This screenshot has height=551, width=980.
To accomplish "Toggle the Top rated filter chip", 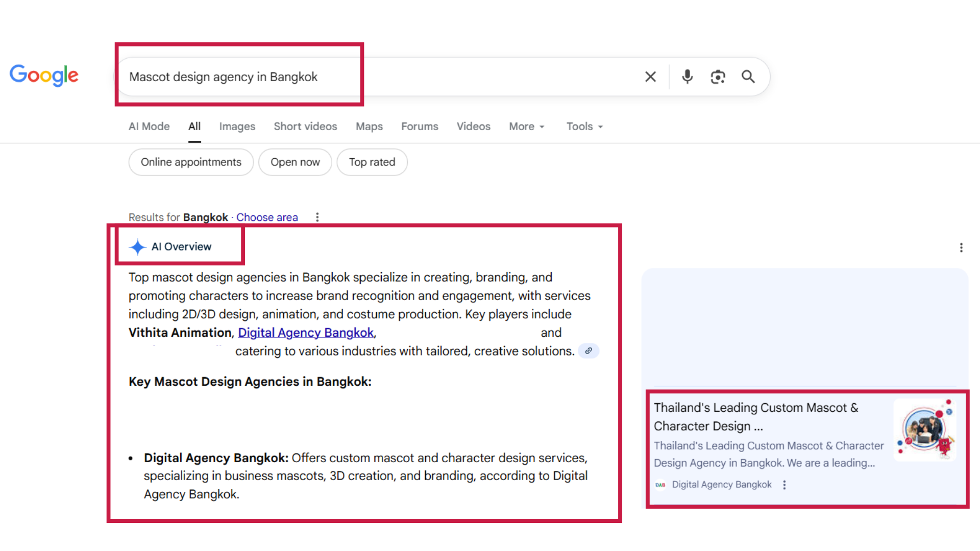I will [x=372, y=162].
